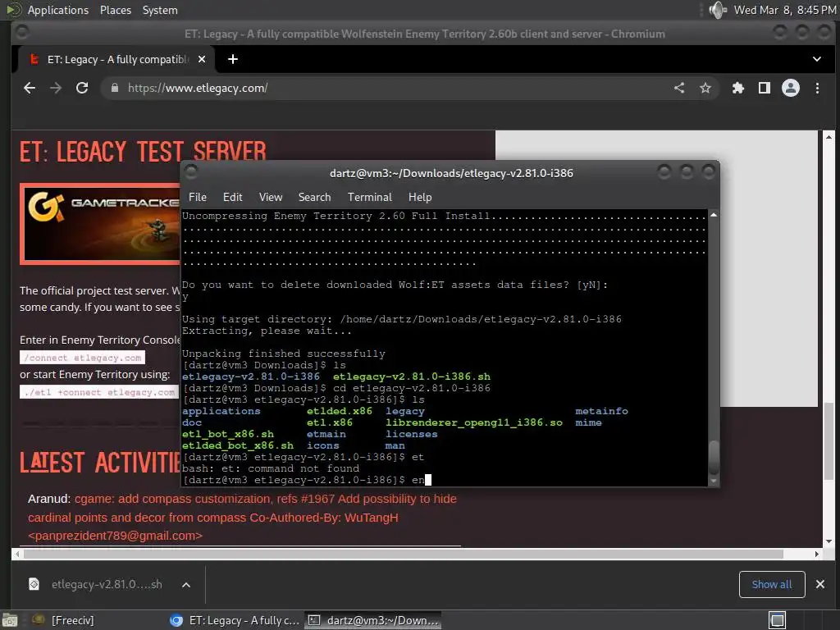Open a new browser tab
This screenshot has height=630, width=840.
232,59
